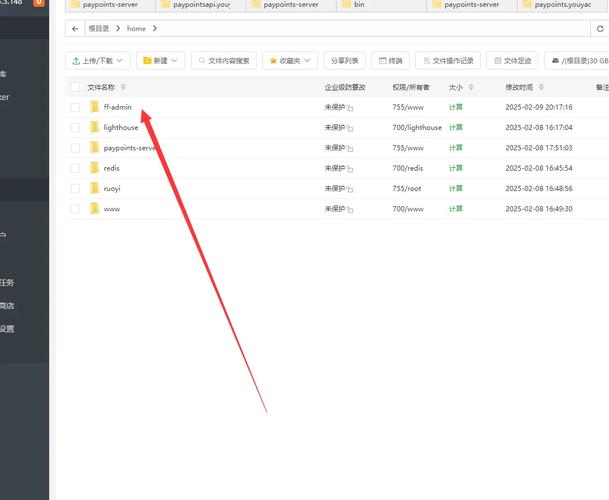This screenshot has width=609, height=500.
Task: Switch to the bin tab
Action: coord(381,5)
